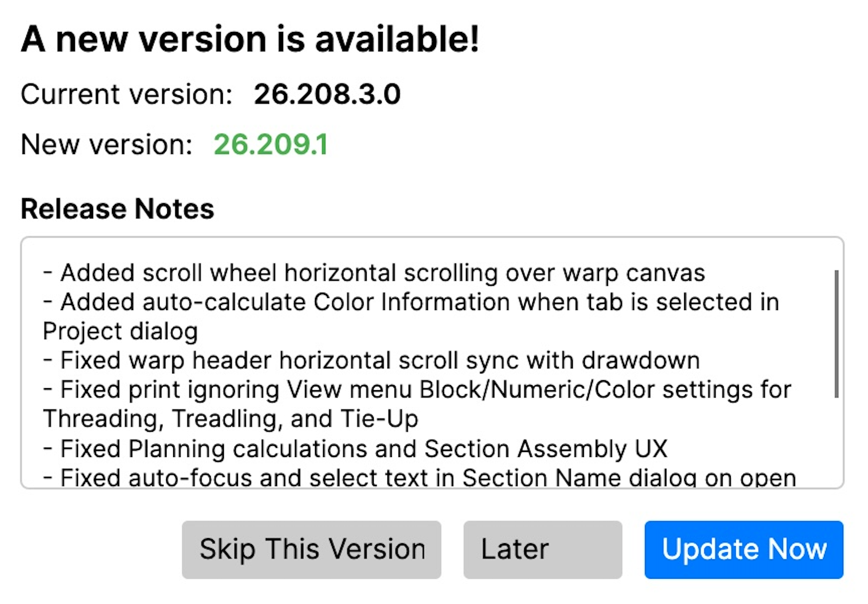This screenshot has width=868, height=604.
Task: Click the green new version number 26.209.1
Action: click(271, 145)
